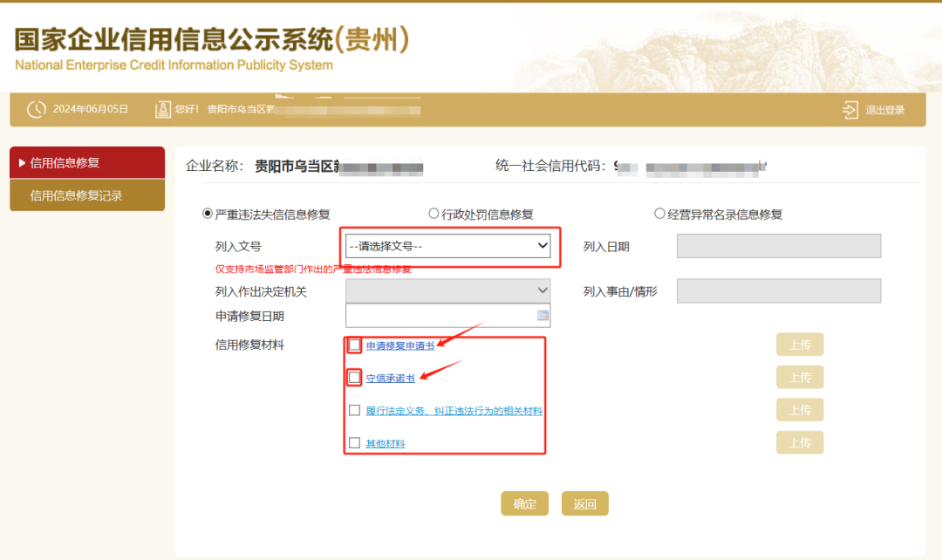Tick the 其他材料 checkbox
This screenshot has width=942, height=560.
click(x=354, y=443)
